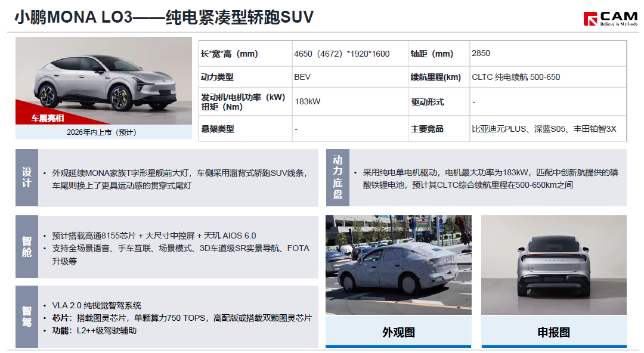
Task: Click the silver MONA L03 front-view car photo
Action: tap(104, 80)
